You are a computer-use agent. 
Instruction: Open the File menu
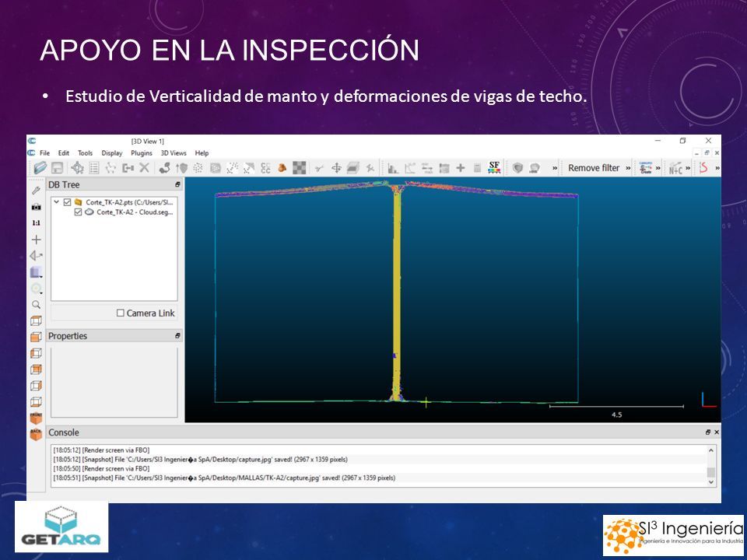(x=44, y=153)
